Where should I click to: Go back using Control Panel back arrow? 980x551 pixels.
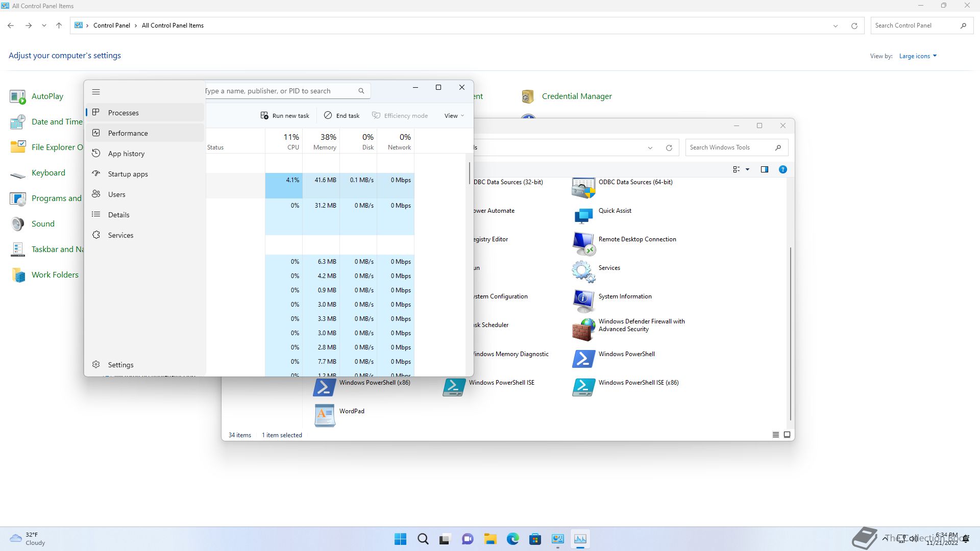click(x=11, y=26)
